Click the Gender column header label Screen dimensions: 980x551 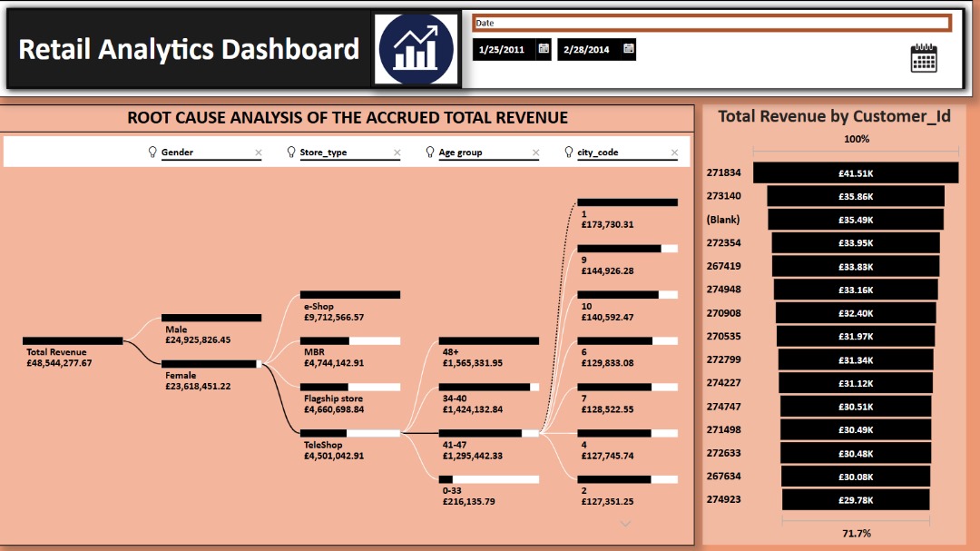pos(177,152)
